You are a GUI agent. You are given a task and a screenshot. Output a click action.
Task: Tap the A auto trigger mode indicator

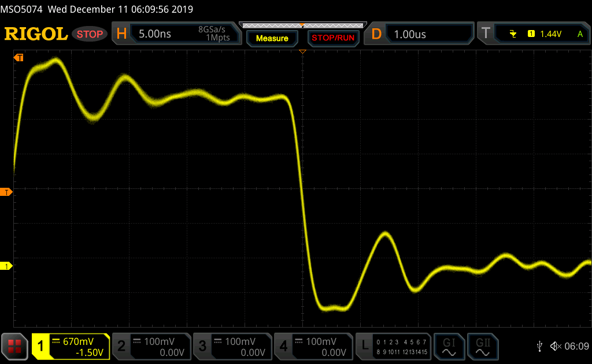point(580,34)
